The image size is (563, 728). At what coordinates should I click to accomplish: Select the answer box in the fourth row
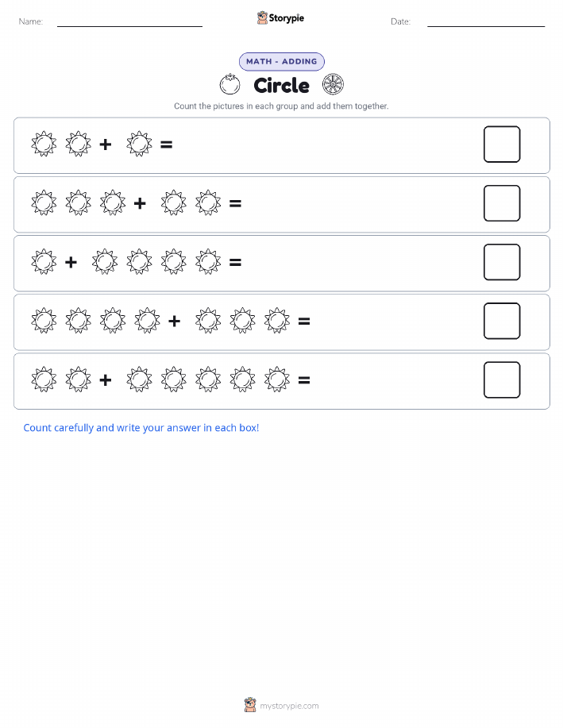tap(502, 321)
